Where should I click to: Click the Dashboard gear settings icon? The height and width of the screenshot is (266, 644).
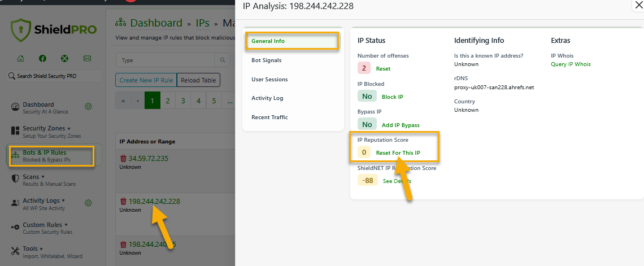coord(88,107)
